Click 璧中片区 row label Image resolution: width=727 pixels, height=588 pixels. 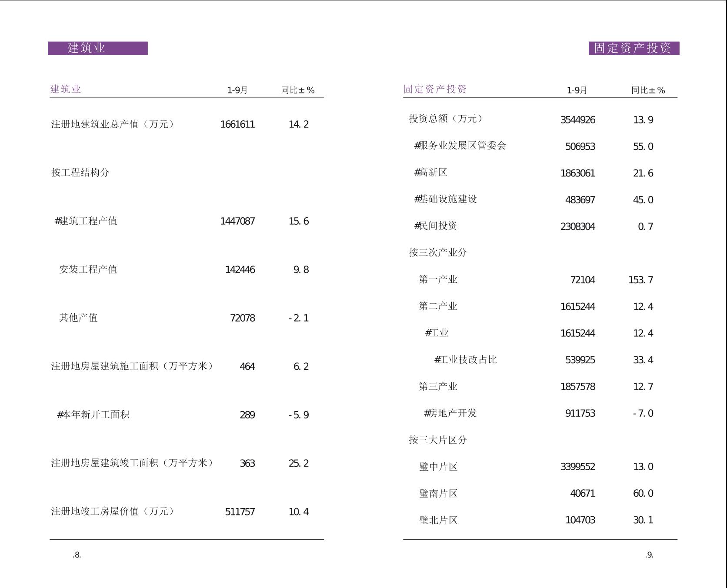click(438, 467)
